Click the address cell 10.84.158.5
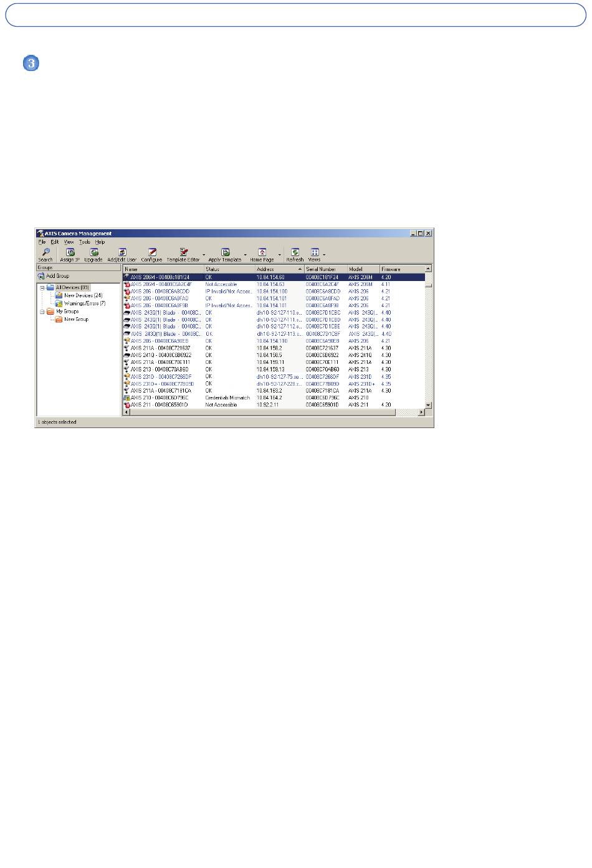592x868 pixels. click(270, 355)
